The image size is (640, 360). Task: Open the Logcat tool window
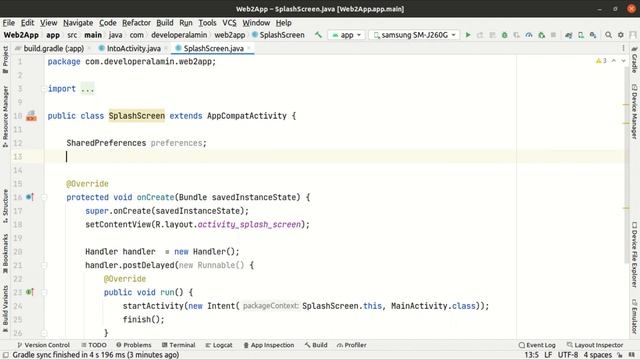click(x=219, y=345)
